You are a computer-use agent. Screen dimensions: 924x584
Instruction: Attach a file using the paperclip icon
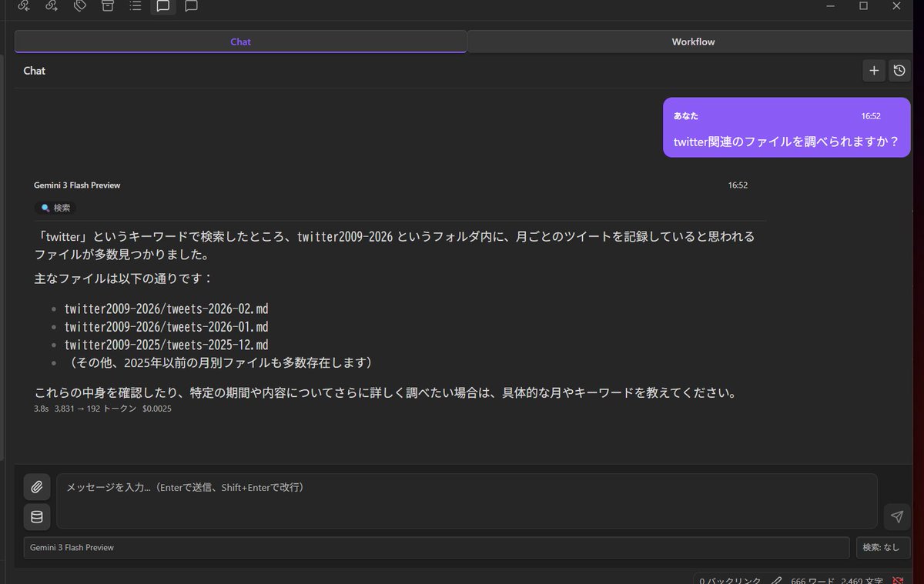pos(36,486)
